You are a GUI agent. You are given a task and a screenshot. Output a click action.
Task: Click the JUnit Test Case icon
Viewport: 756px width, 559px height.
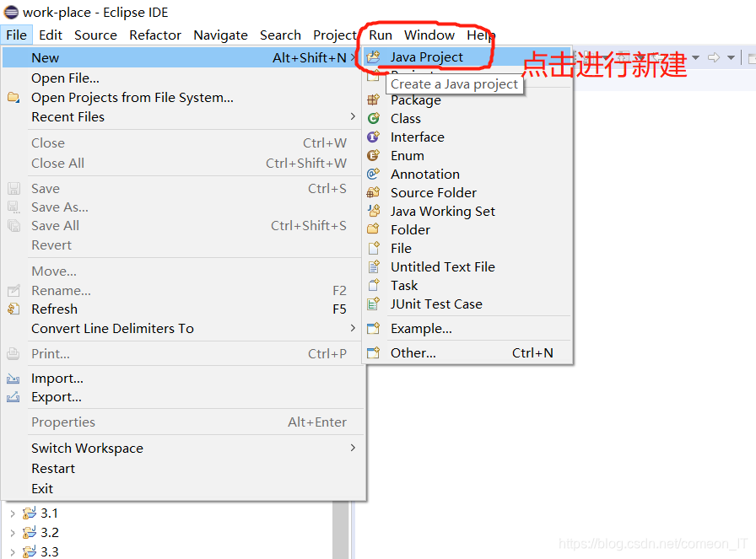373,304
